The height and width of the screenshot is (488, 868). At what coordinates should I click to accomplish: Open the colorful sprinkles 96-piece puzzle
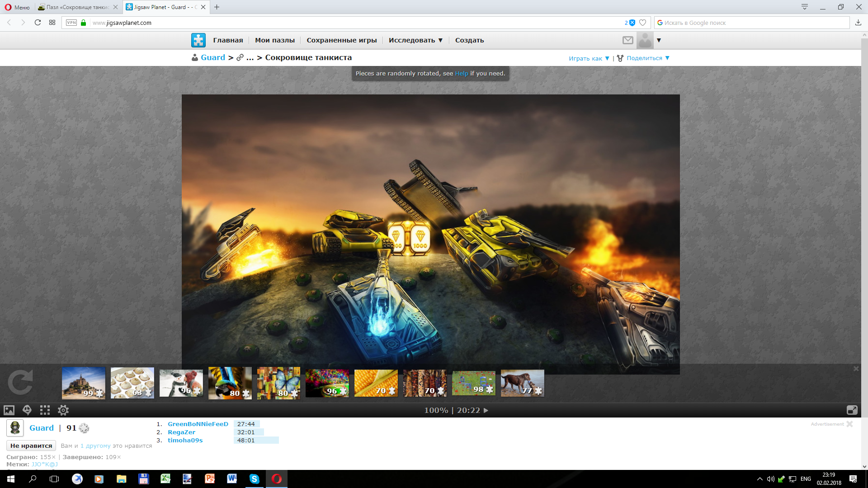coord(327,383)
